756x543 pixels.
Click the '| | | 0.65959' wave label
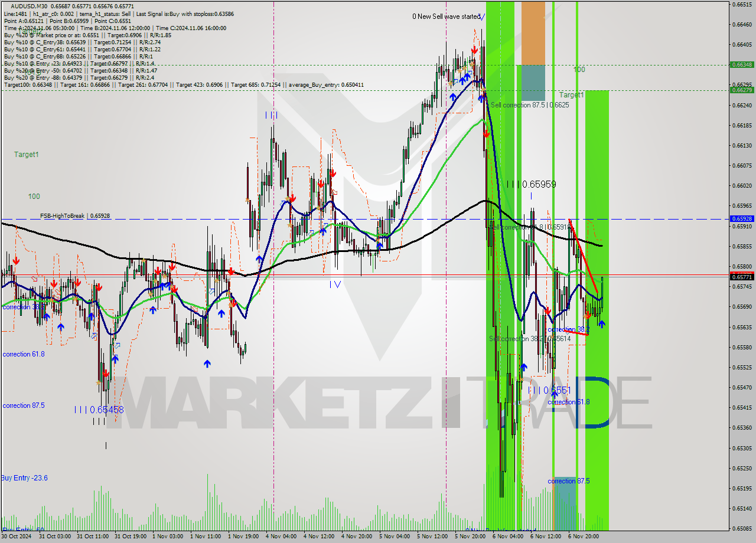(531, 184)
